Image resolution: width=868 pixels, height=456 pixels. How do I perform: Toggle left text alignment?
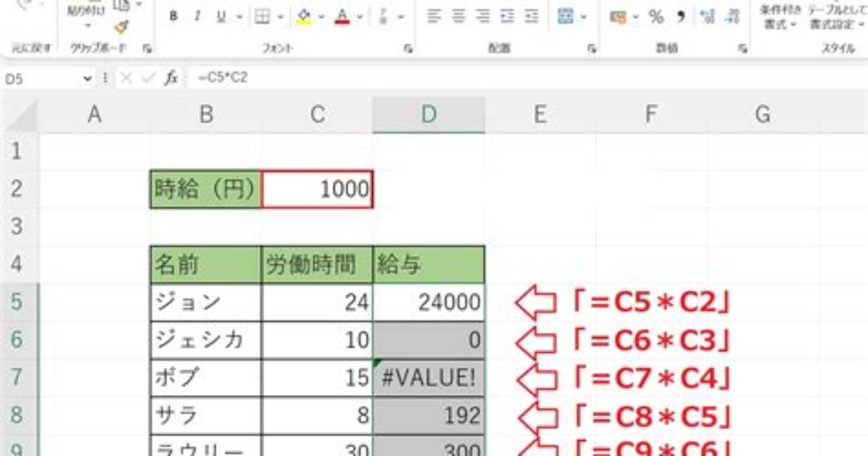tap(434, 17)
